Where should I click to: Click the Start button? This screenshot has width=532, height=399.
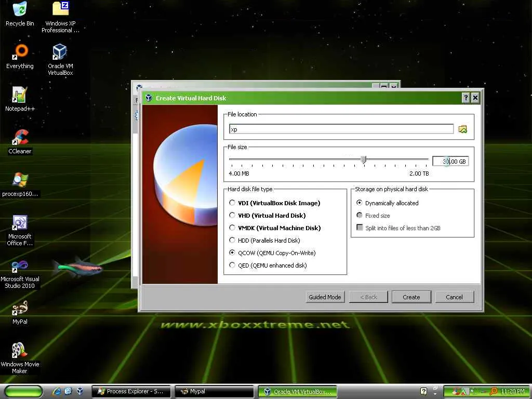23,392
